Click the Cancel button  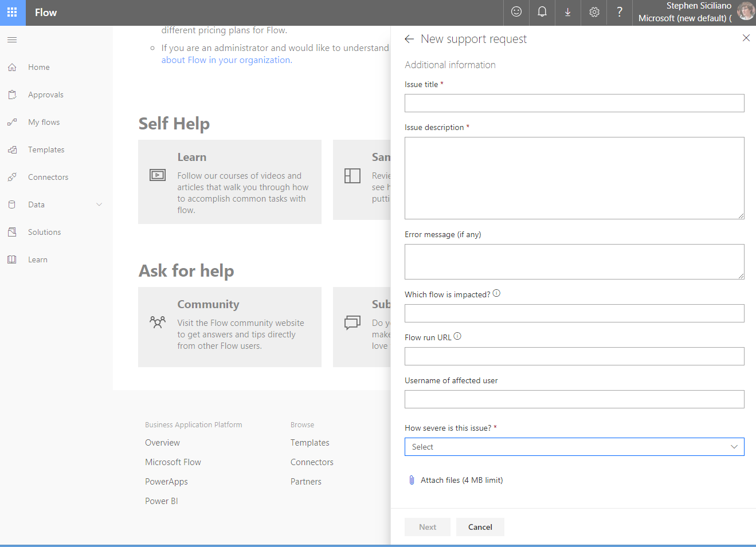(480, 527)
